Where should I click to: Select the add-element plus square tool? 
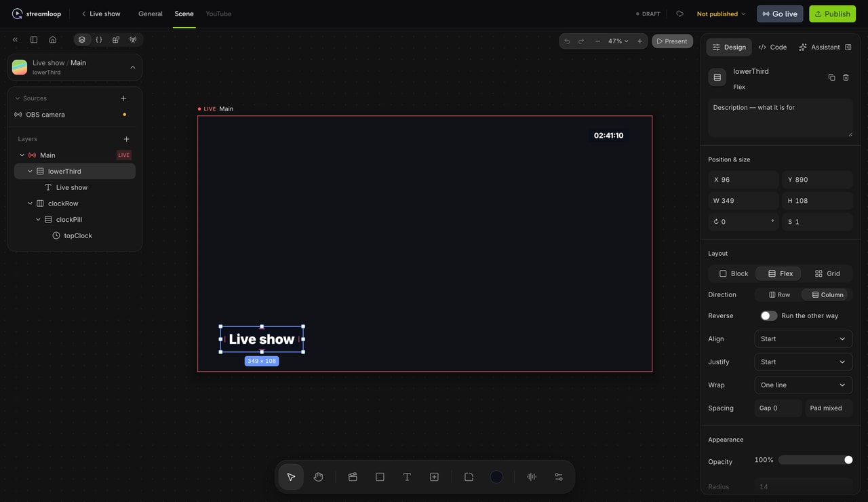tap(434, 477)
